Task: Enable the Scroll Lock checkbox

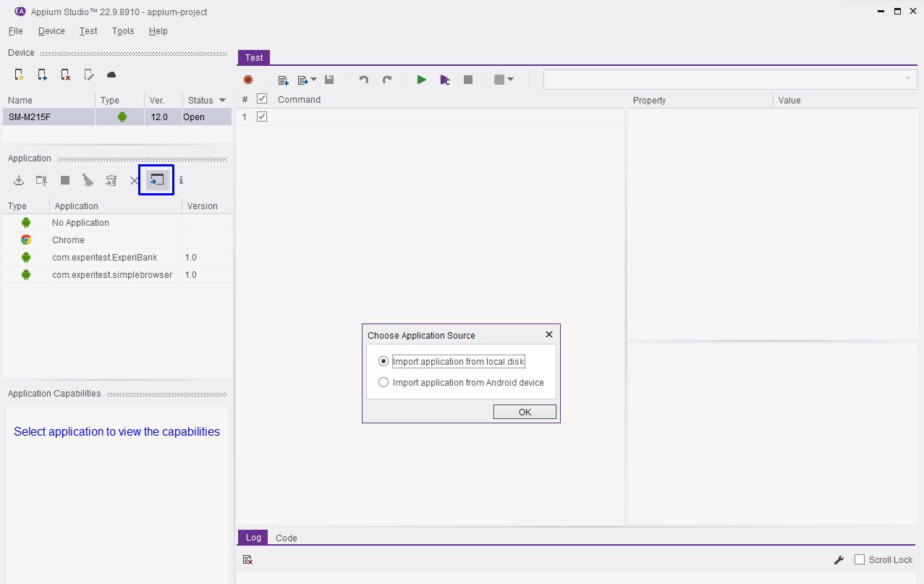Action: tap(860, 559)
